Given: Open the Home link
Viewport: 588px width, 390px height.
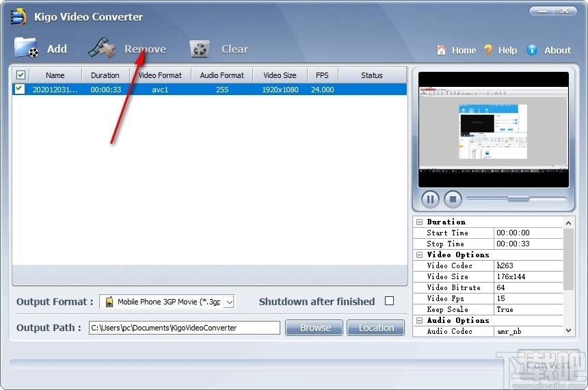Looking at the screenshot, I should coord(464,51).
